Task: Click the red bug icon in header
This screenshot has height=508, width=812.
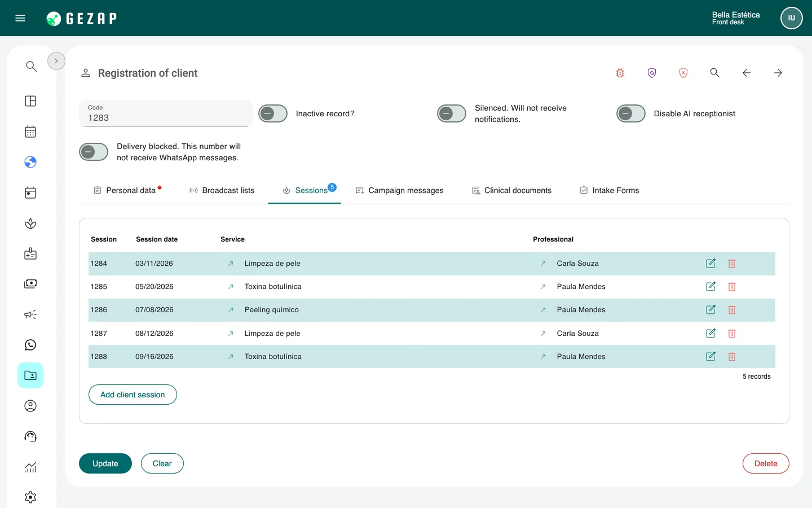Action: pyautogui.click(x=620, y=73)
